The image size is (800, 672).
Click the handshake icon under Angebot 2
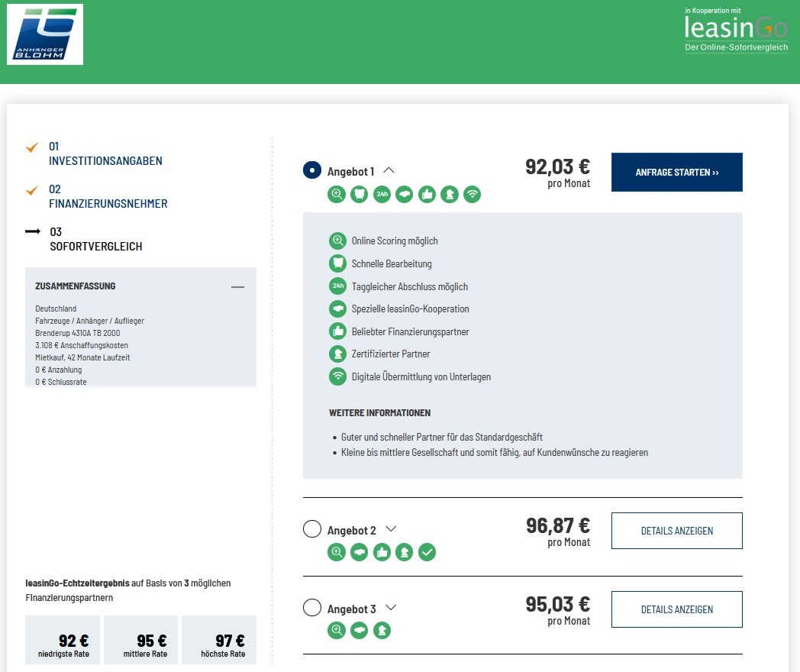click(x=360, y=552)
